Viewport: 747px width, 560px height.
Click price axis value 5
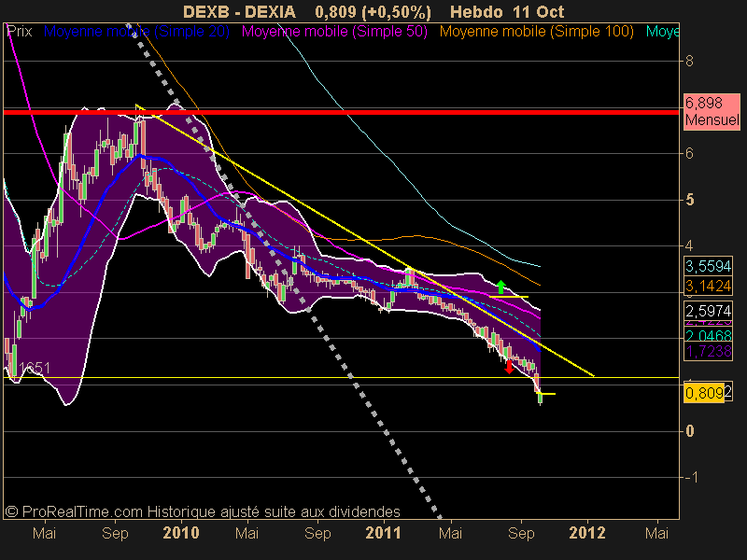point(689,200)
